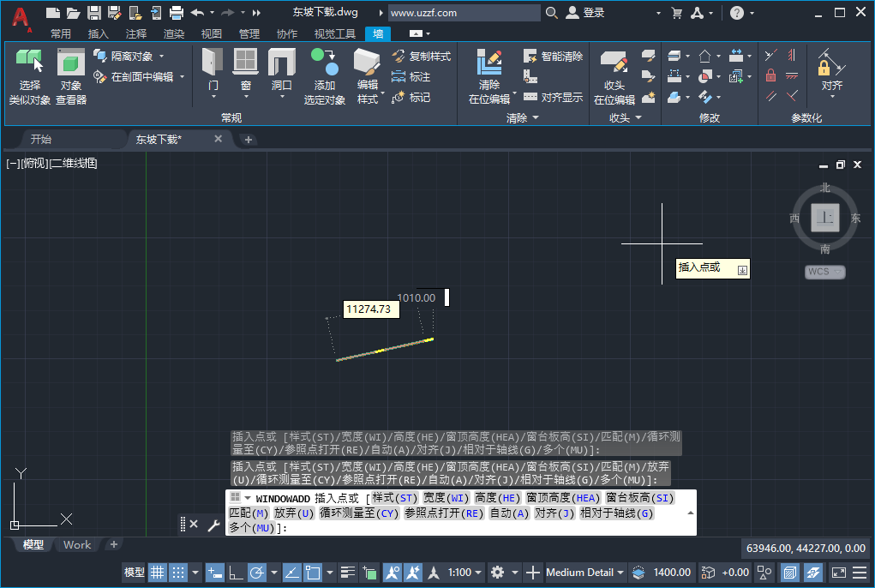Click the +0.00 elevation value
Image resolution: width=875 pixels, height=588 pixels.
pos(735,573)
